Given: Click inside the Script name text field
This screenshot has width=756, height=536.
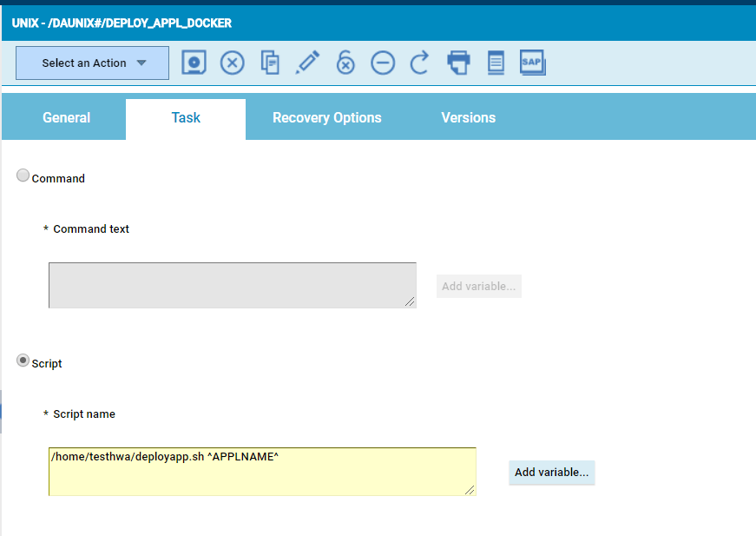Looking at the screenshot, I should (261, 472).
